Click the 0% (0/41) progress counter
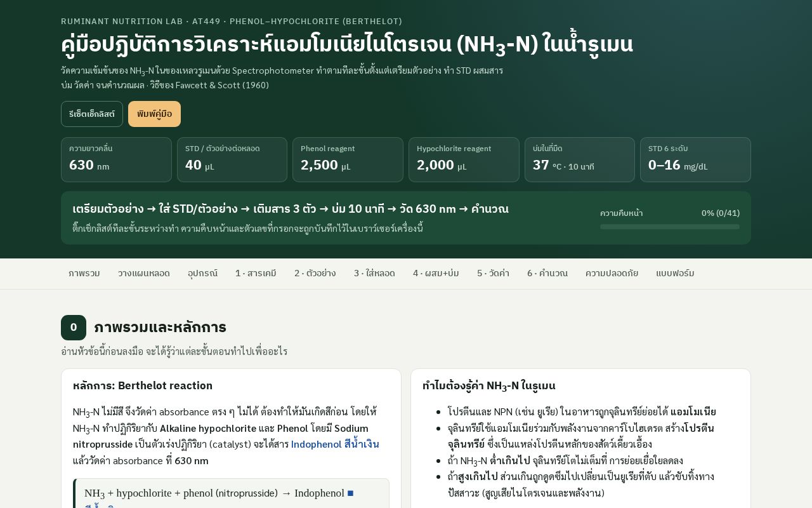 [x=721, y=213]
